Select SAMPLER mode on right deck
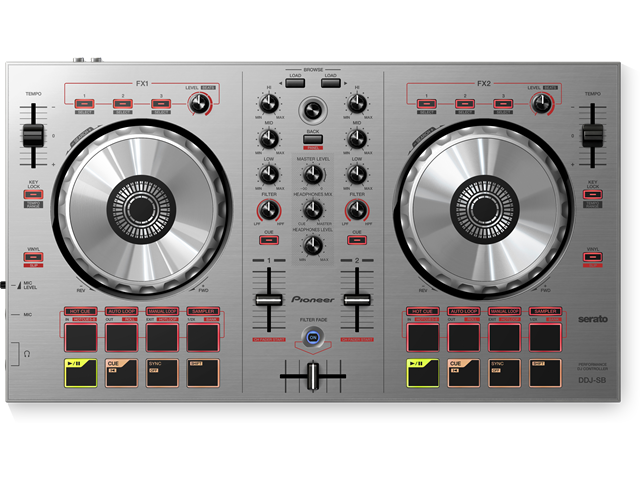This screenshot has width=640, height=480. (x=545, y=312)
